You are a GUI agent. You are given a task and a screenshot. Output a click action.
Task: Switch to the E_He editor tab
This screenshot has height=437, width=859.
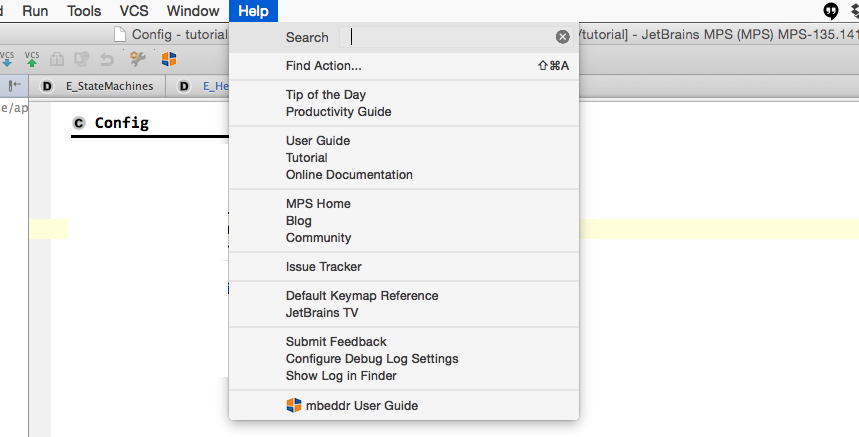click(x=198, y=86)
